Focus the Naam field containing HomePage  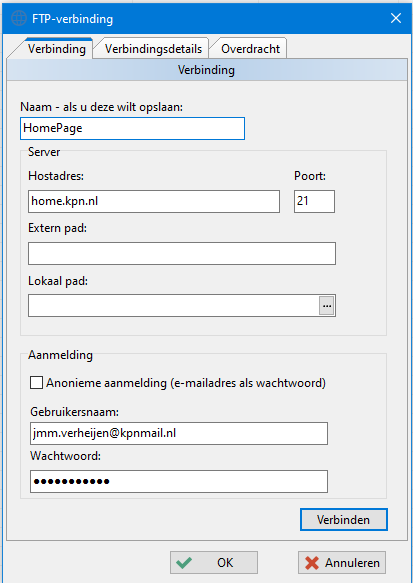click(132, 128)
